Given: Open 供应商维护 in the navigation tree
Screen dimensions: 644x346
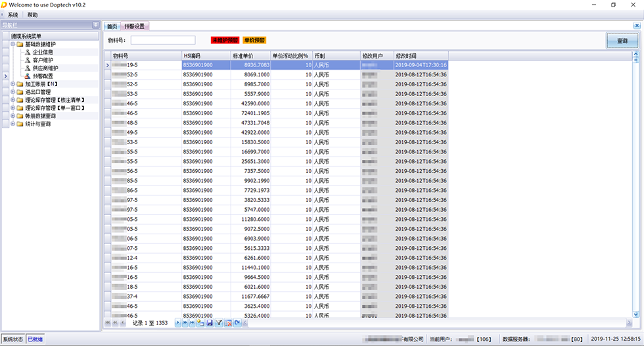Looking at the screenshot, I should [45, 68].
